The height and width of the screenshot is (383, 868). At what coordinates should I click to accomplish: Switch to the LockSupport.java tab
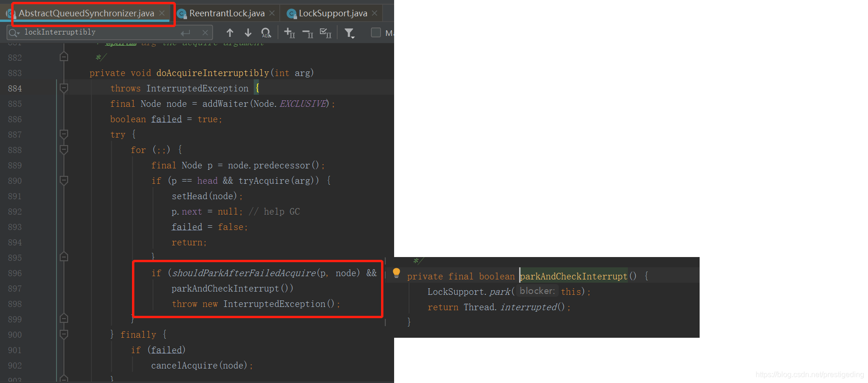pos(333,13)
